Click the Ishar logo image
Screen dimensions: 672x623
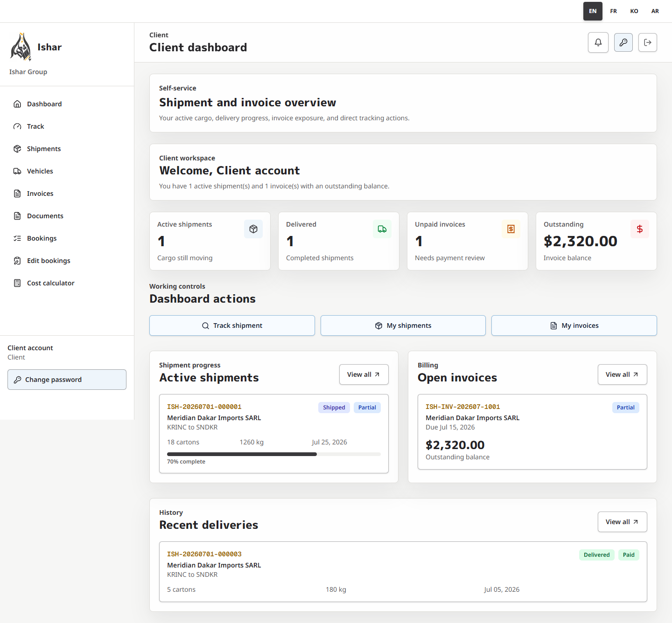(x=21, y=47)
